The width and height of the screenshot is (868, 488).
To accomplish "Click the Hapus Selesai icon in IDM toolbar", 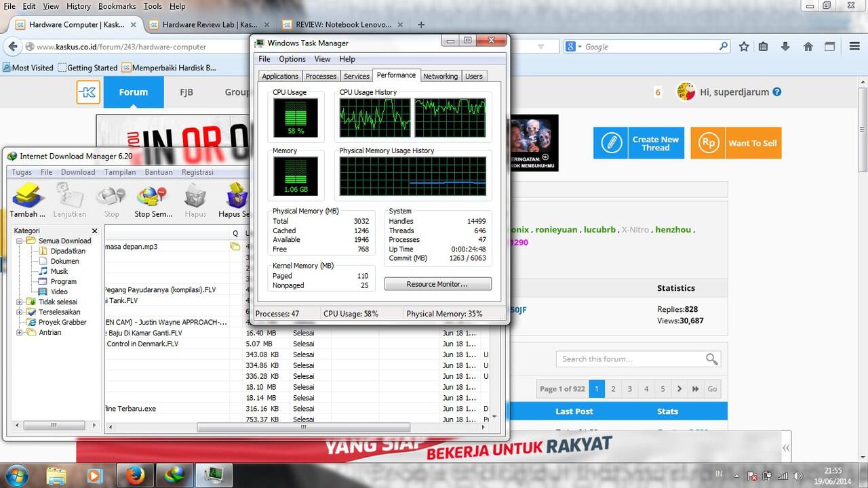I will 237,197.
